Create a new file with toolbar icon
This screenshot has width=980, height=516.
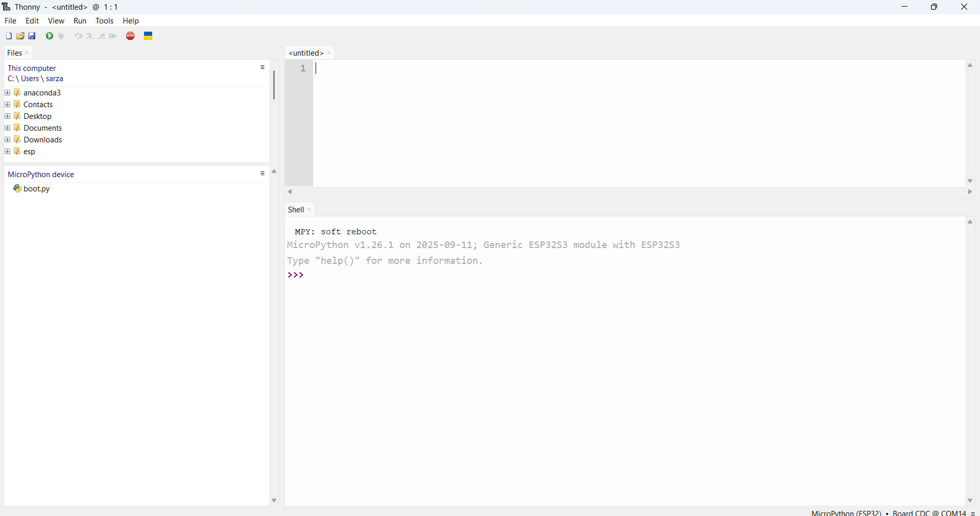(9, 36)
